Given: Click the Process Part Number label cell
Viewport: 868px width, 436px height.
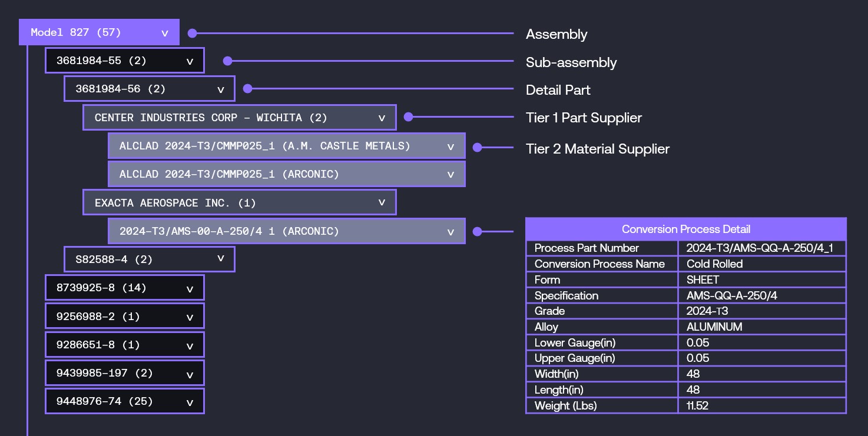Looking at the screenshot, I should click(x=602, y=248).
